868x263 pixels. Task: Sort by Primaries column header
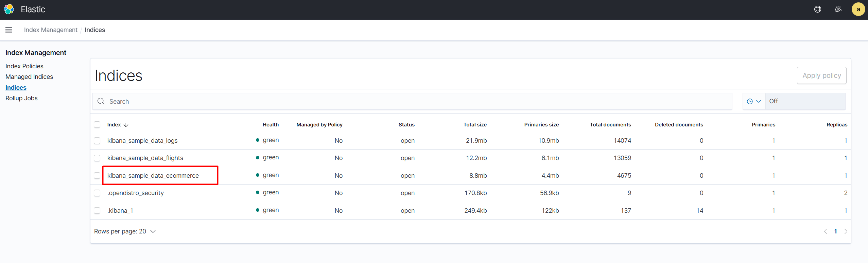[x=763, y=125]
